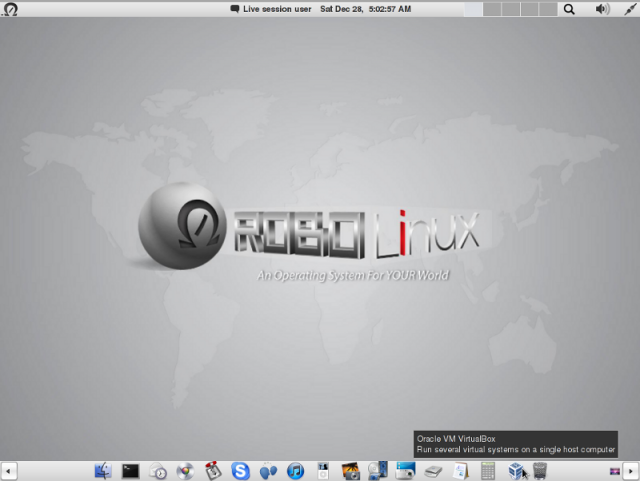Click the network plug connection icon
This screenshot has width=640, height=481.
(630, 9)
